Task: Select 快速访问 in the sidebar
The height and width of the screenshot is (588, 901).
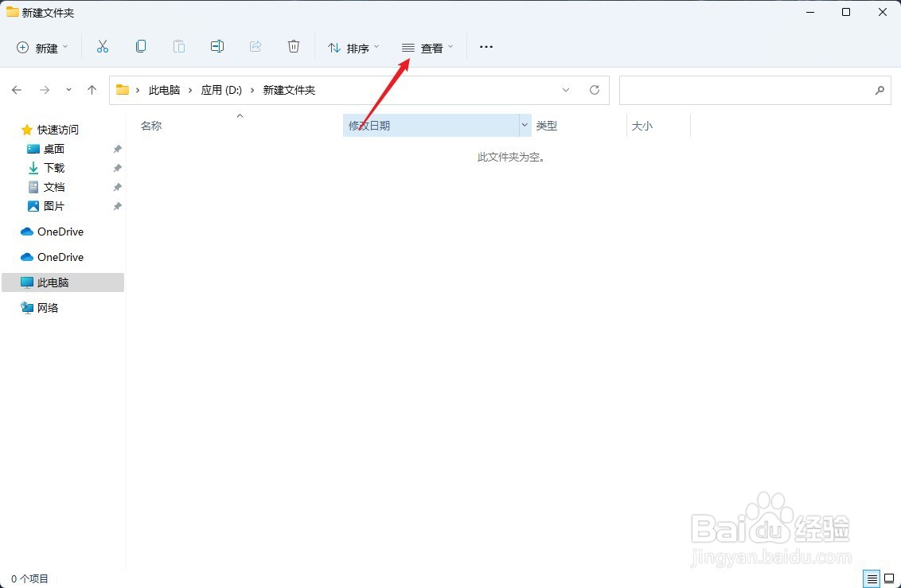Action: click(x=57, y=130)
